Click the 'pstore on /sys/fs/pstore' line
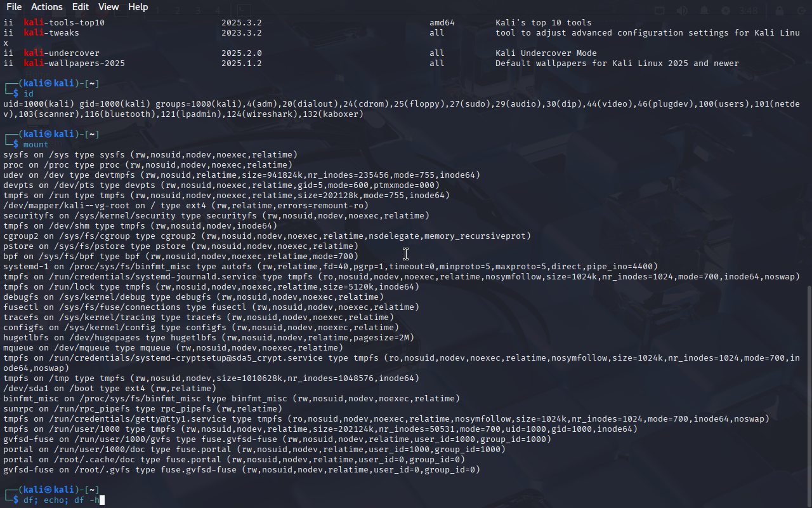 (181, 246)
